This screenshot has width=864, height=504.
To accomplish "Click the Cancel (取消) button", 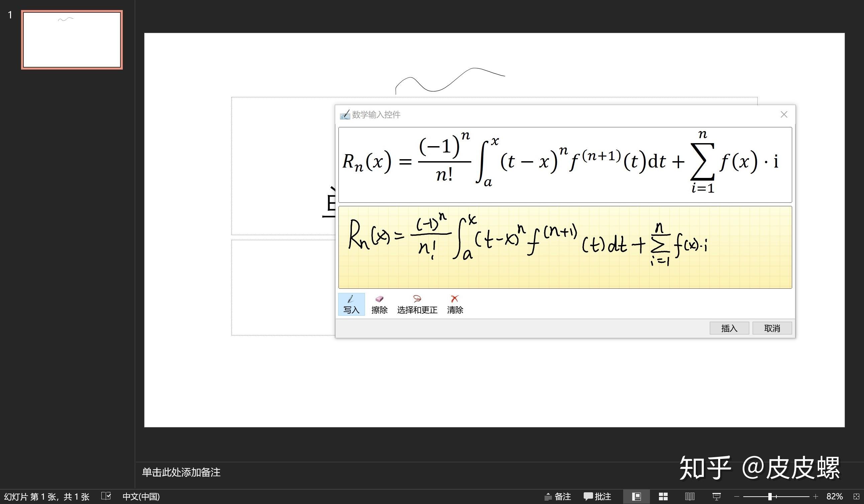I will coord(772,328).
